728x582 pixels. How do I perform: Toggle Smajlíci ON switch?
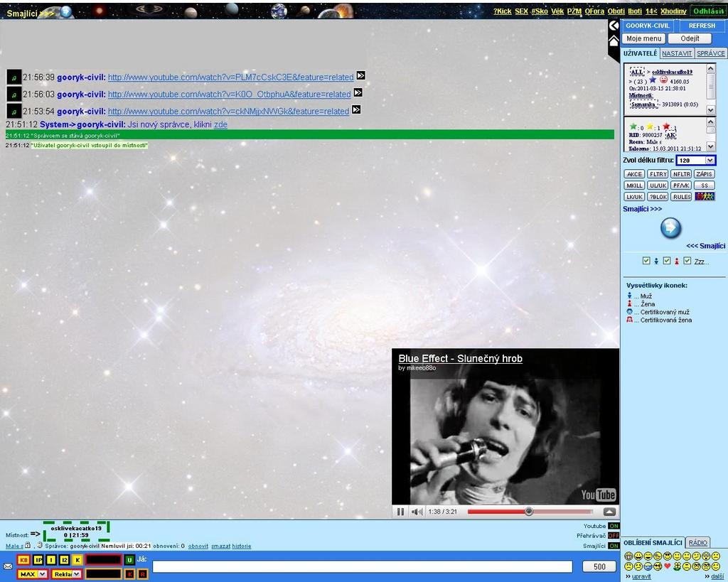click(614, 546)
